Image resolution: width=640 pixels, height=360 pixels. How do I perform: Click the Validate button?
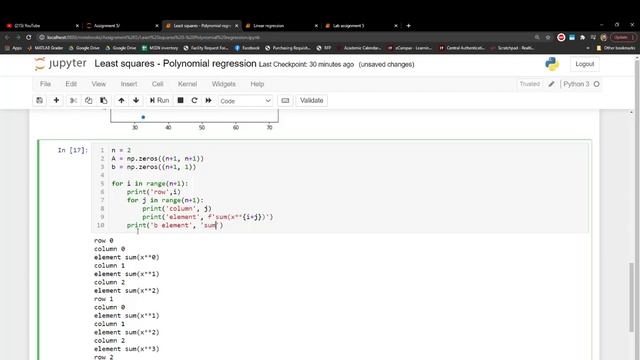coord(311,100)
